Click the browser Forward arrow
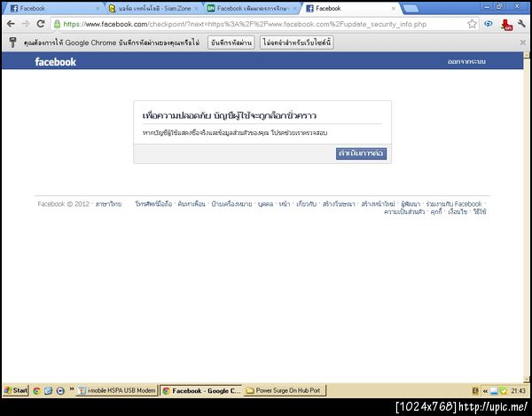 click(x=26, y=24)
